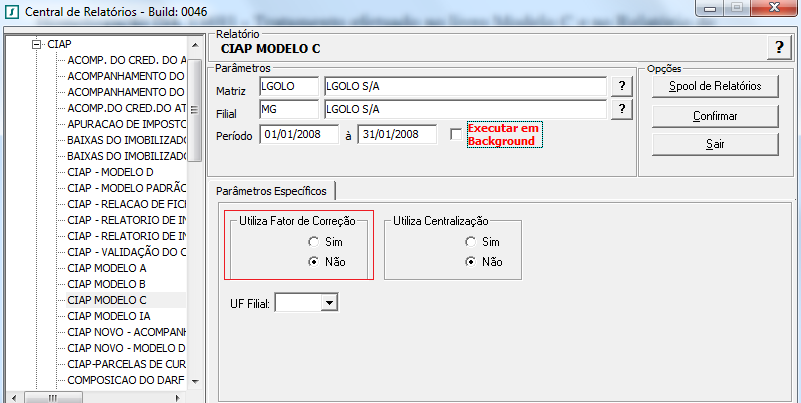Enable Executar em Background checkbox
Image resolution: width=801 pixels, height=403 pixels.
coord(456,134)
